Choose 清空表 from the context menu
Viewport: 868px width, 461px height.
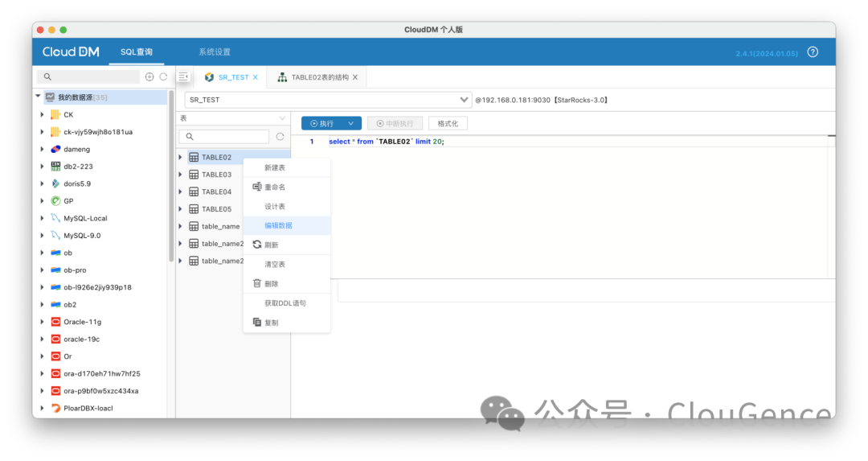pos(287,265)
